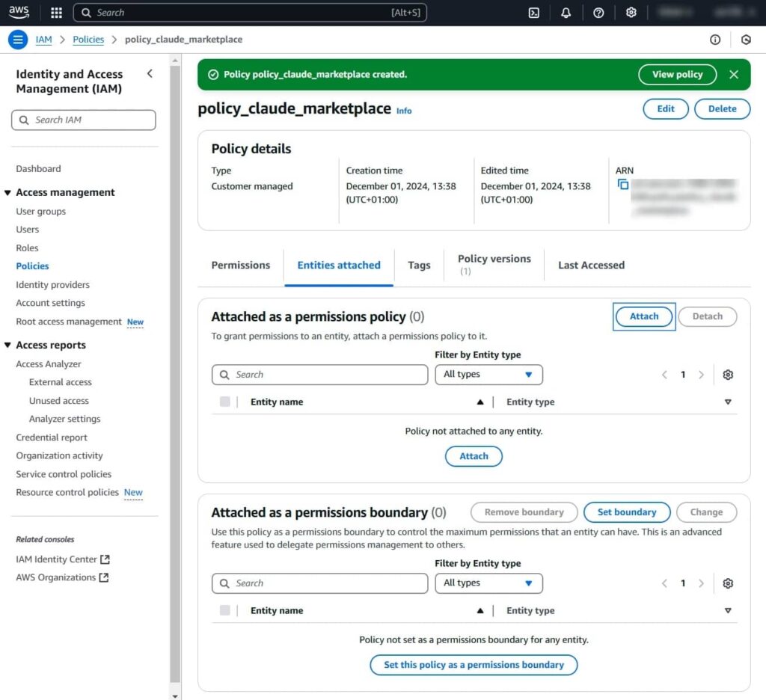Open the Roles link in sidebar

tap(27, 248)
